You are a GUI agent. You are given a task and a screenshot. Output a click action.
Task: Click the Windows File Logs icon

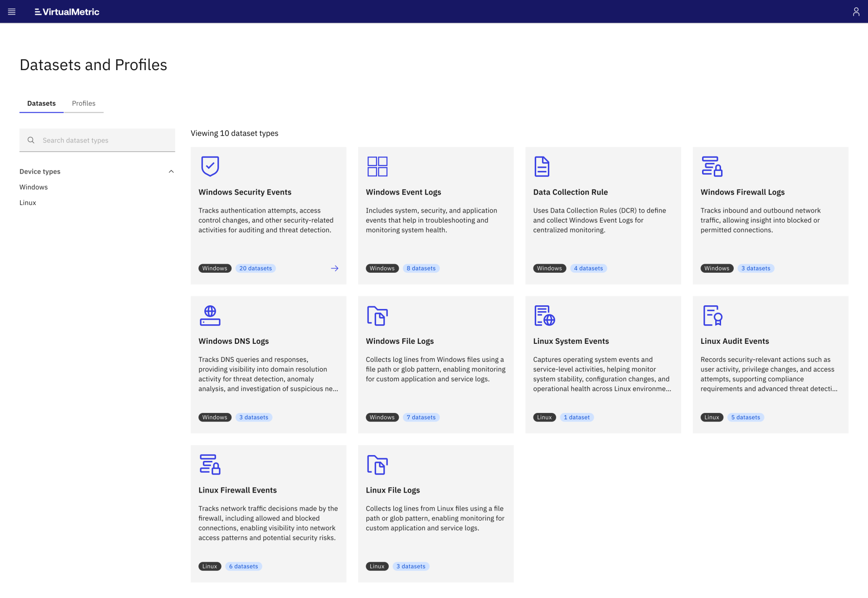(377, 315)
